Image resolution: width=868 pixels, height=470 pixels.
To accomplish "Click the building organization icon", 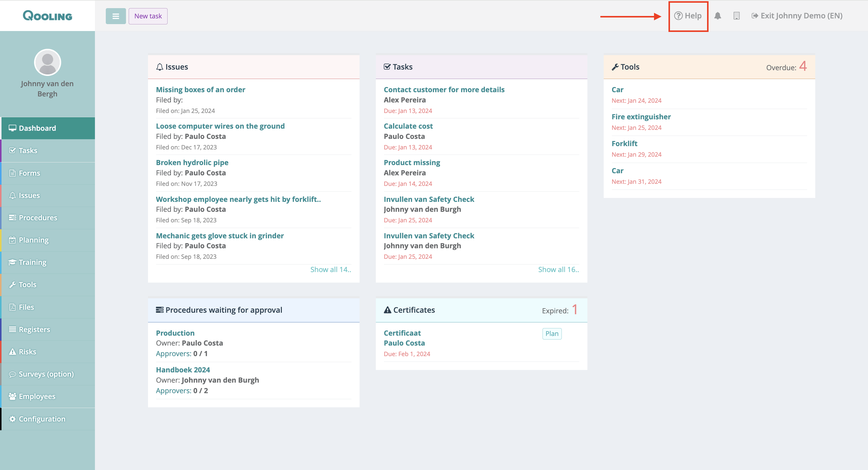I will click(x=736, y=16).
